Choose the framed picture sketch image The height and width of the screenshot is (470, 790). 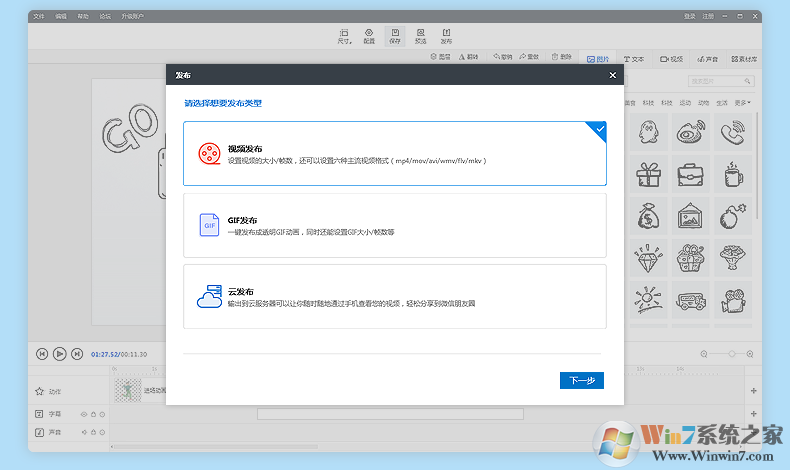690,216
